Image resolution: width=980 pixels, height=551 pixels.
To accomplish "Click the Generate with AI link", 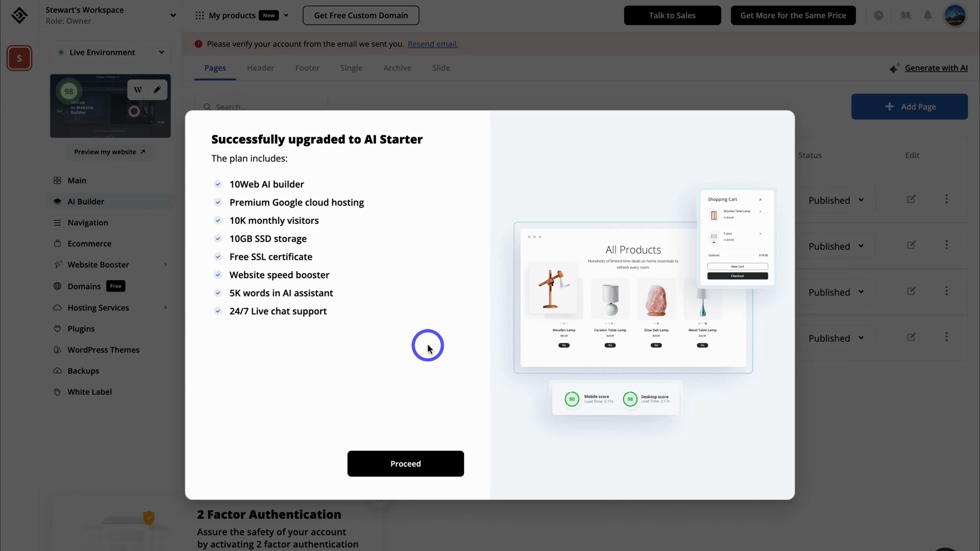I will point(936,68).
